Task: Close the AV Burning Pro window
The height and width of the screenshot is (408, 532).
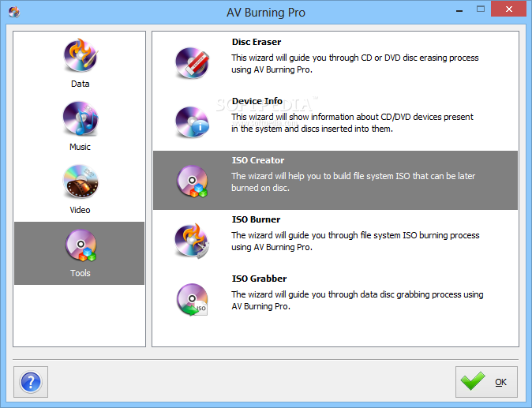Action: point(508,9)
